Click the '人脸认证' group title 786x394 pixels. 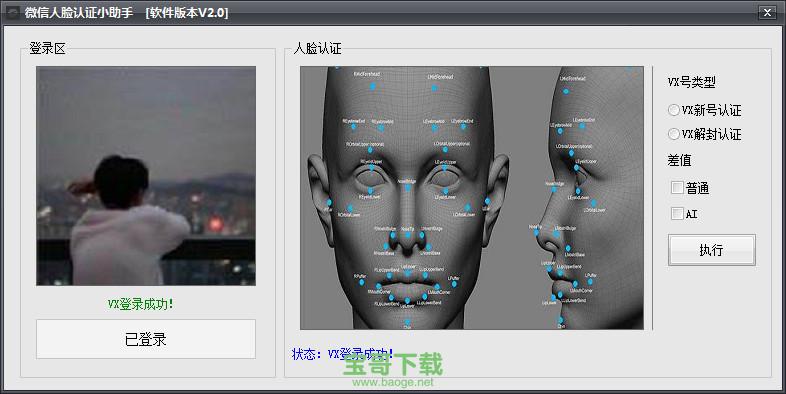(317, 49)
